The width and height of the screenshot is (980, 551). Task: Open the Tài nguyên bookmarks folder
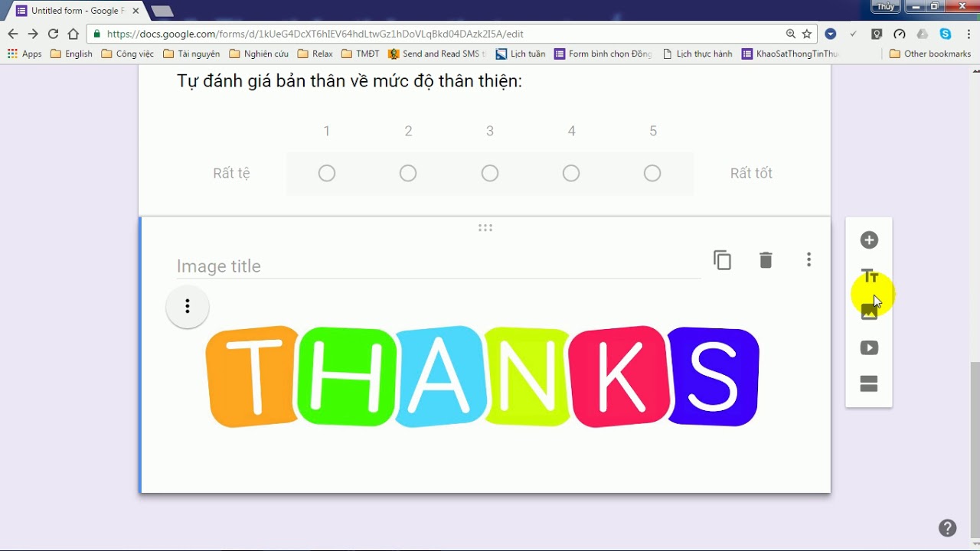(191, 54)
